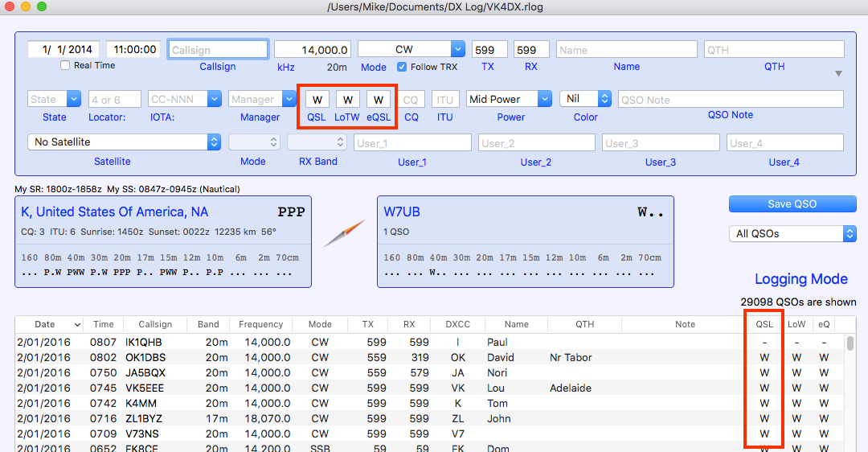868x452 pixels.
Task: Sort by the Band column header
Action: (x=208, y=325)
